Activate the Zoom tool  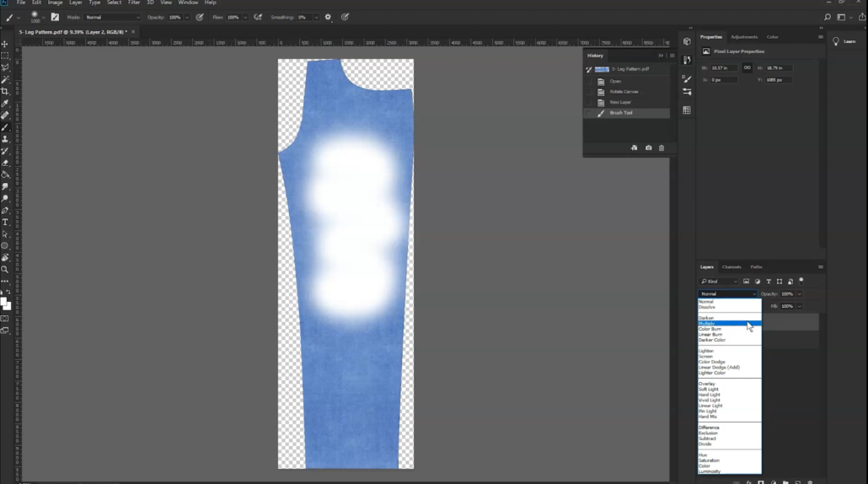click(5, 270)
